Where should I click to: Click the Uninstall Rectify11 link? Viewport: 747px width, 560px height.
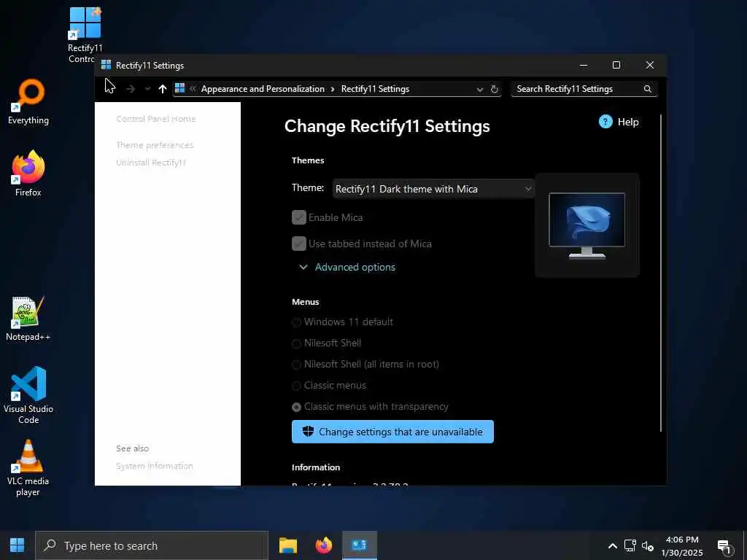click(x=151, y=163)
